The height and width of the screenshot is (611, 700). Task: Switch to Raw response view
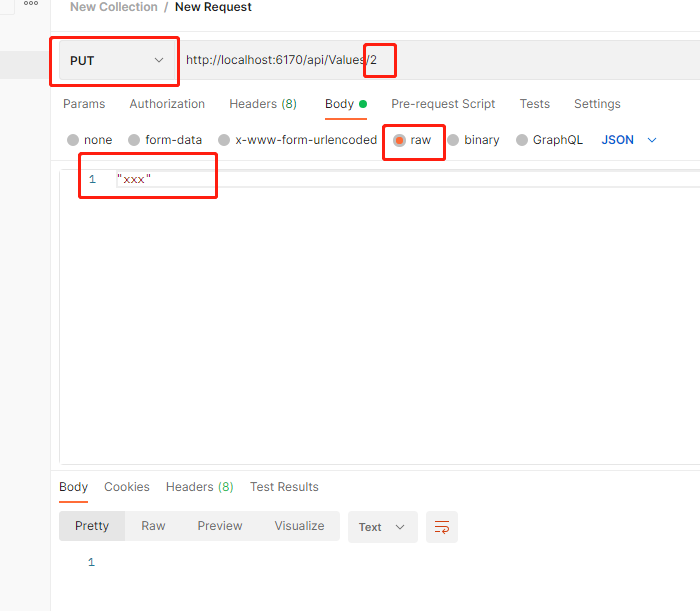pyautogui.click(x=153, y=526)
